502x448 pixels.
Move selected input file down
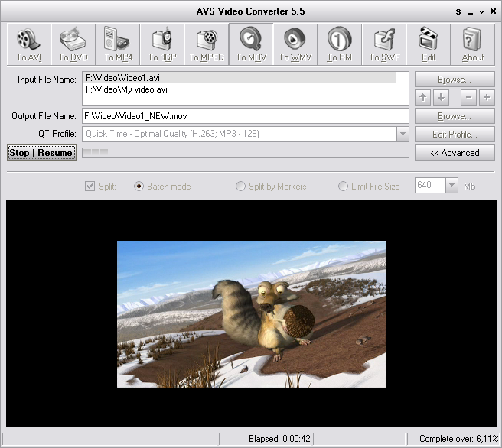coord(442,98)
